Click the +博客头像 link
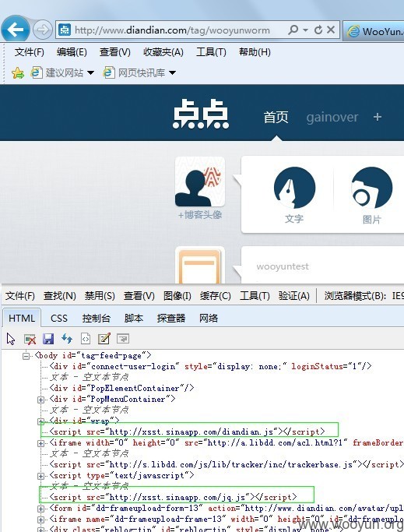404x532 pixels. pyautogui.click(x=200, y=215)
